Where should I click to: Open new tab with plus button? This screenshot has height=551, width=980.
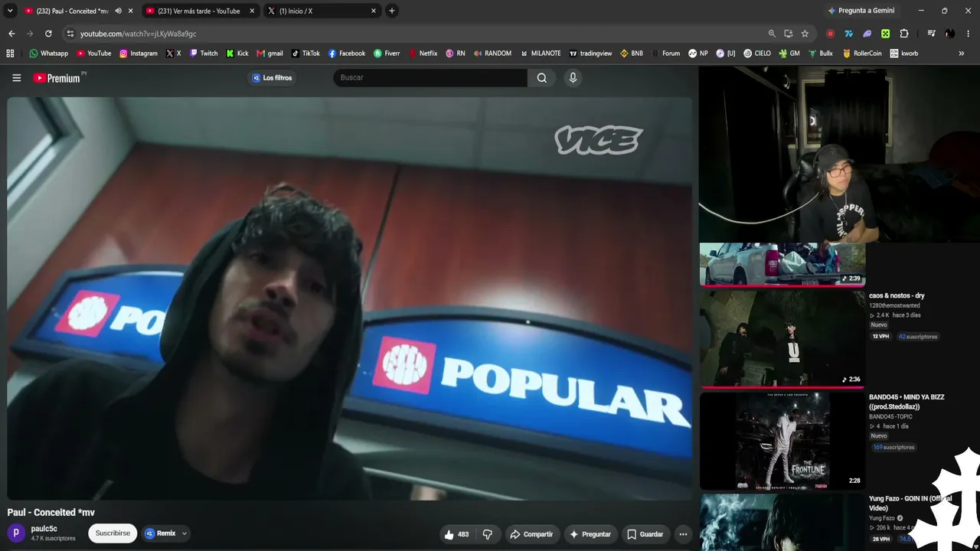pos(392,11)
